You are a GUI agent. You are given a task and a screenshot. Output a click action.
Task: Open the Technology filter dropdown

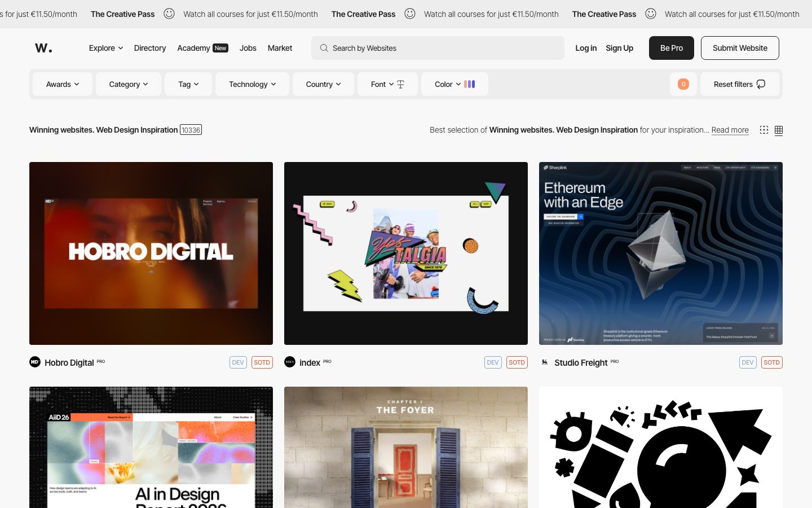tap(252, 84)
